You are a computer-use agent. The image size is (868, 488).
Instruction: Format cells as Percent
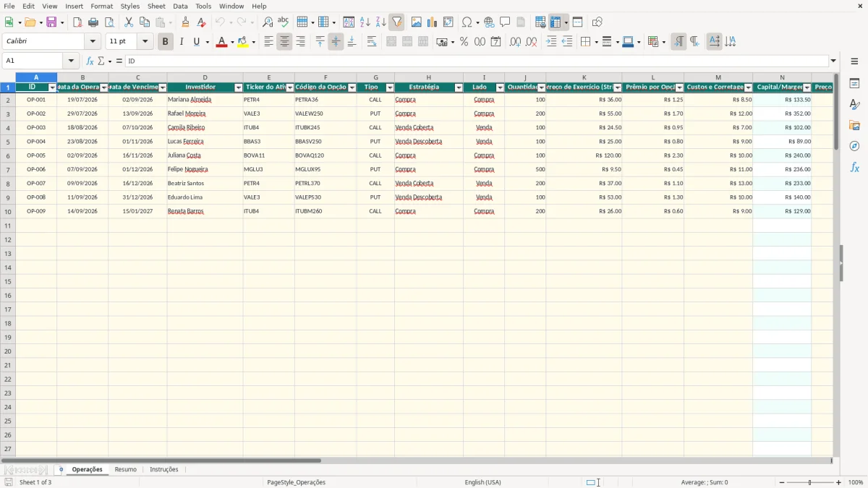pyautogui.click(x=464, y=42)
